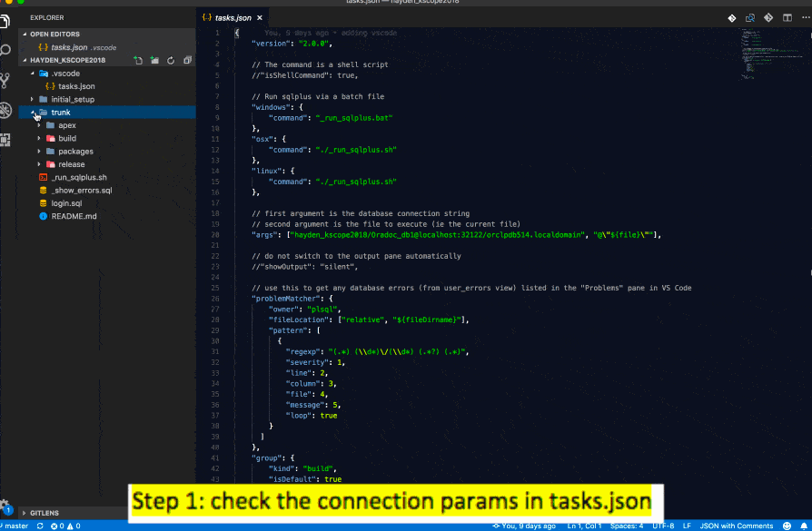Open the Explorer view in activity bar
The height and width of the screenshot is (531, 812).
pos(5,21)
